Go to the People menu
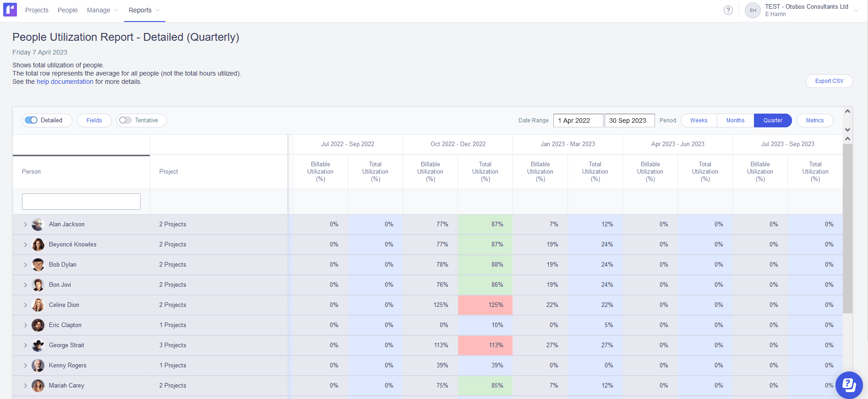This screenshot has height=399, width=868. pos(68,10)
